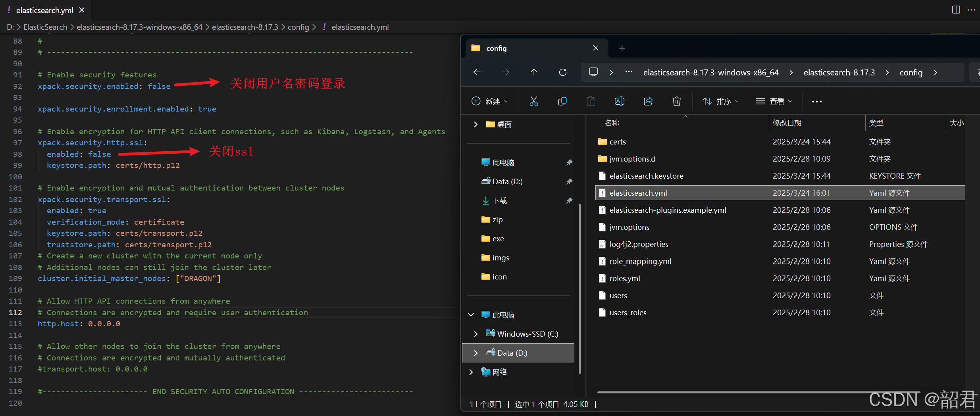Select roles.yml file
980x416 pixels.
[780, 278]
